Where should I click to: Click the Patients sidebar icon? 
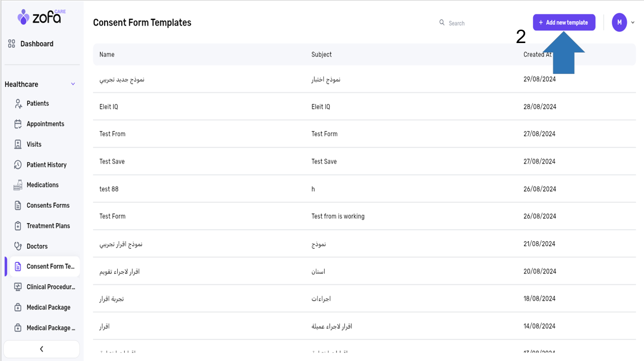tap(18, 104)
